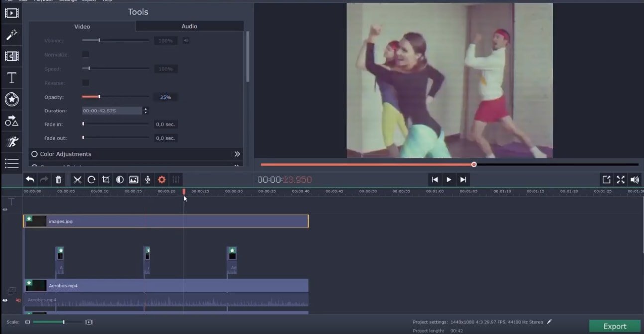Screen dimensions: 644x334
Task: Switch preview to fullscreen mode
Action: tap(620, 179)
